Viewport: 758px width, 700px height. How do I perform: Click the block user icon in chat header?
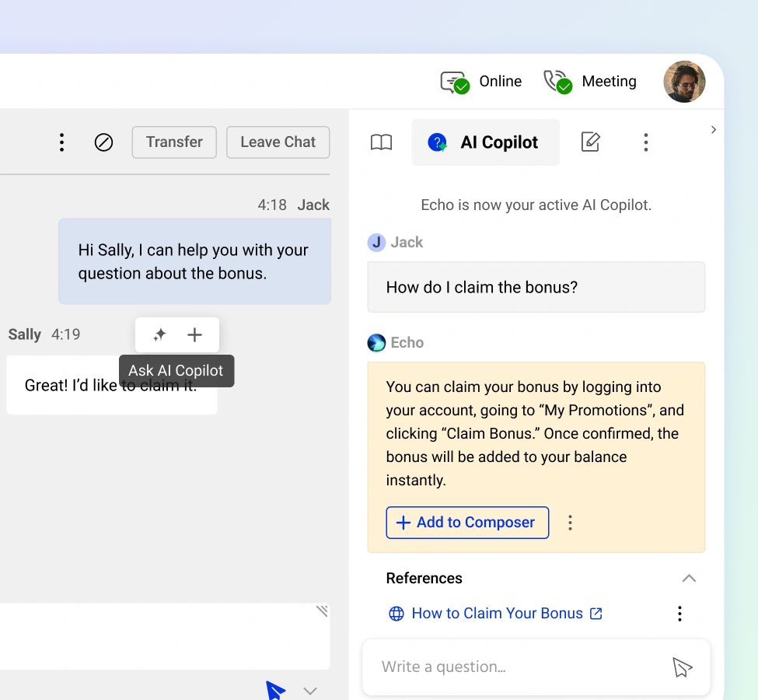click(103, 142)
